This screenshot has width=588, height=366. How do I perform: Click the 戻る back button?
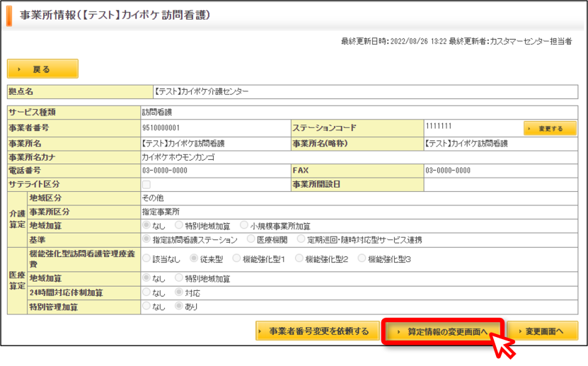pyautogui.click(x=42, y=69)
